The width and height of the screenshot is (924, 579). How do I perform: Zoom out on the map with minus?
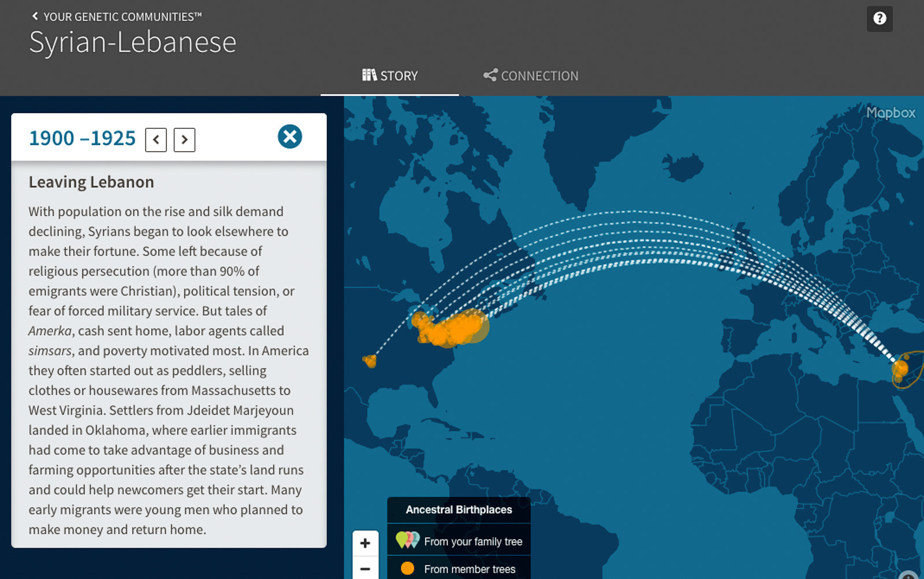[x=365, y=569]
